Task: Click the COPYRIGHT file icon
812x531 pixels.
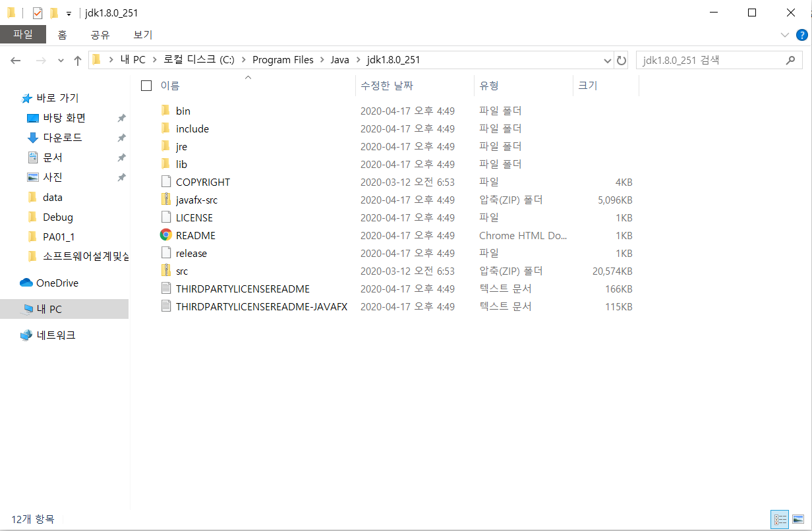Action: 165,182
